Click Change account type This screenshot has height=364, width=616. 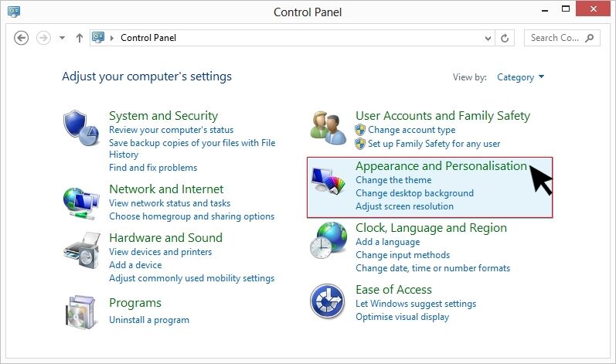[x=411, y=130]
